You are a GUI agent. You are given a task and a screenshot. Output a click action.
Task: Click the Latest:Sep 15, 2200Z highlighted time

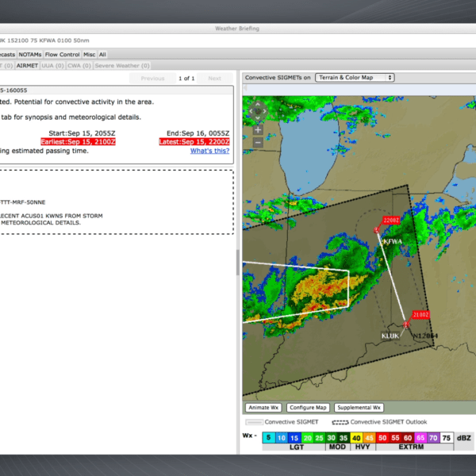tap(194, 142)
